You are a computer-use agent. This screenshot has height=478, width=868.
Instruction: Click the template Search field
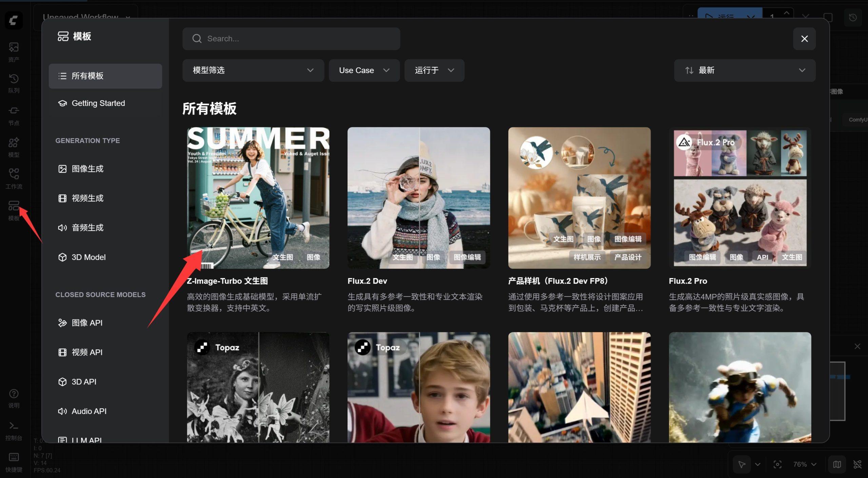pyautogui.click(x=291, y=39)
